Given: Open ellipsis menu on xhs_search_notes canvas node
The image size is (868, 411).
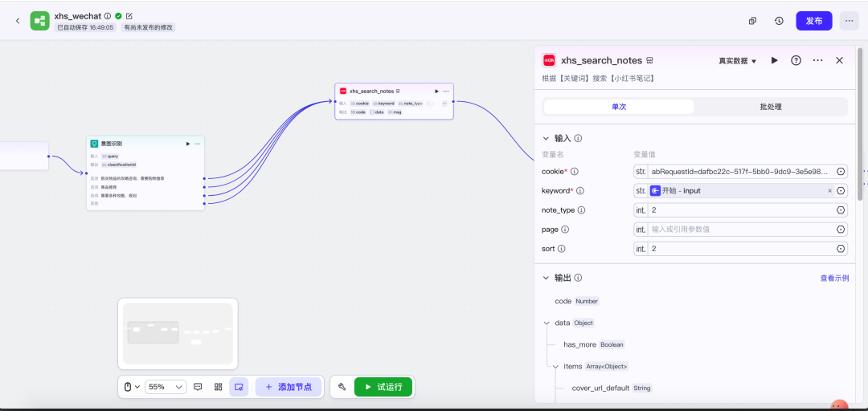Looking at the screenshot, I should coord(446,92).
